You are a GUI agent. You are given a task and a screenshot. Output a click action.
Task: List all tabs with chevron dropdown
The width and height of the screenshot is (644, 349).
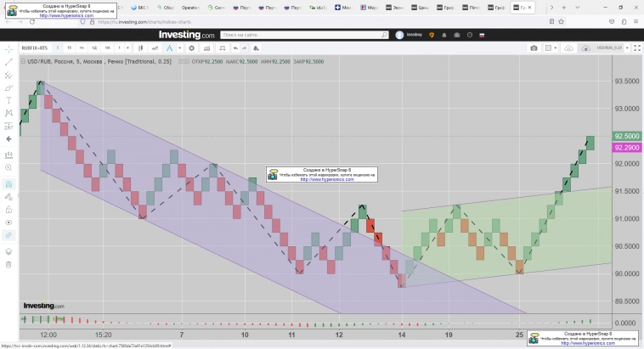577,8
